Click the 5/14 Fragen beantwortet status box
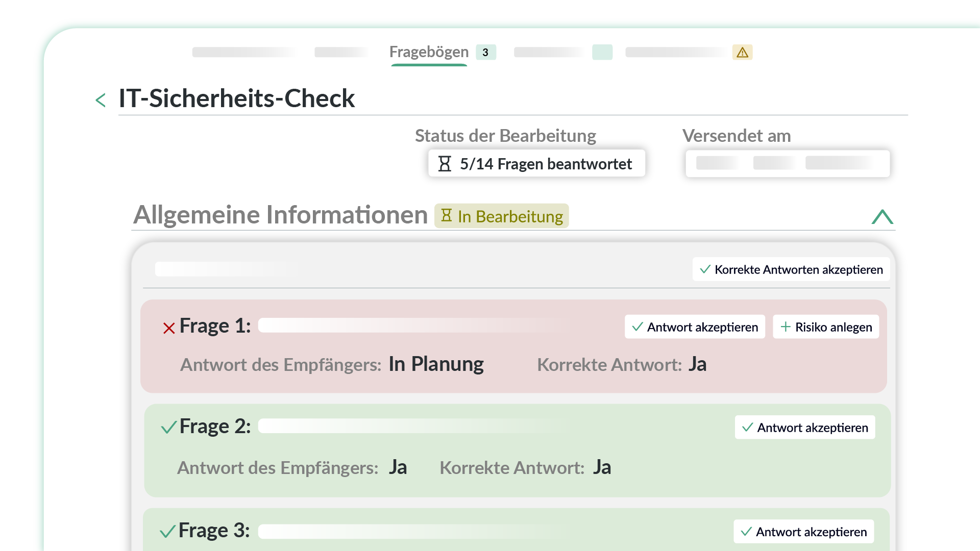The width and height of the screenshot is (980, 551). click(x=536, y=164)
